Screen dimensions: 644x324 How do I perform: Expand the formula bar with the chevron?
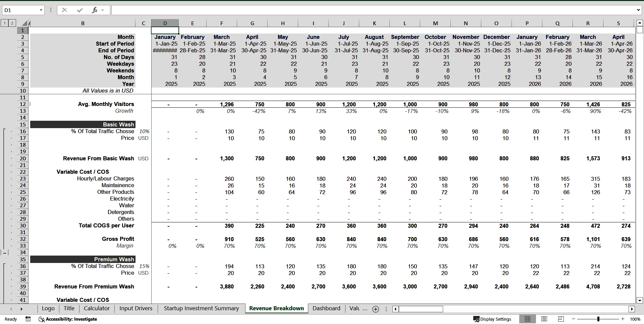point(638,10)
